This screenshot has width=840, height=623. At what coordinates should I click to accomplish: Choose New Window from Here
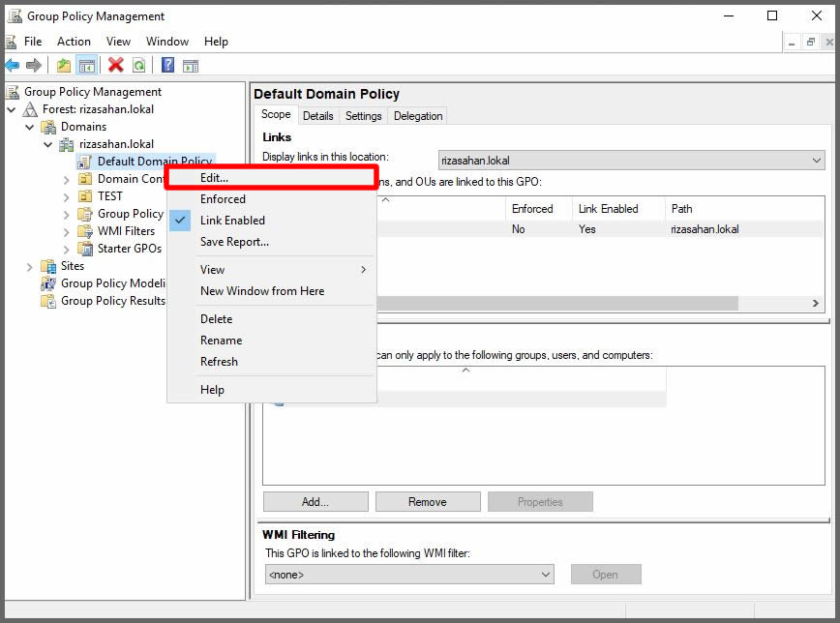tap(272, 291)
